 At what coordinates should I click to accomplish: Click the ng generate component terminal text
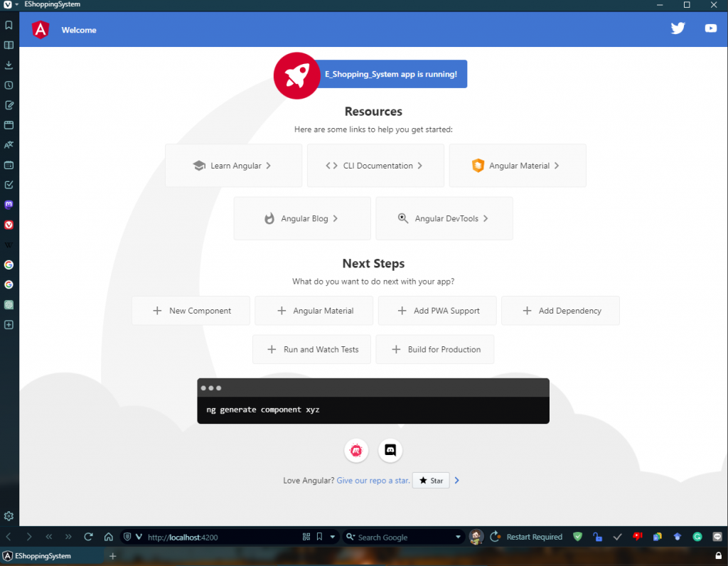point(263,410)
